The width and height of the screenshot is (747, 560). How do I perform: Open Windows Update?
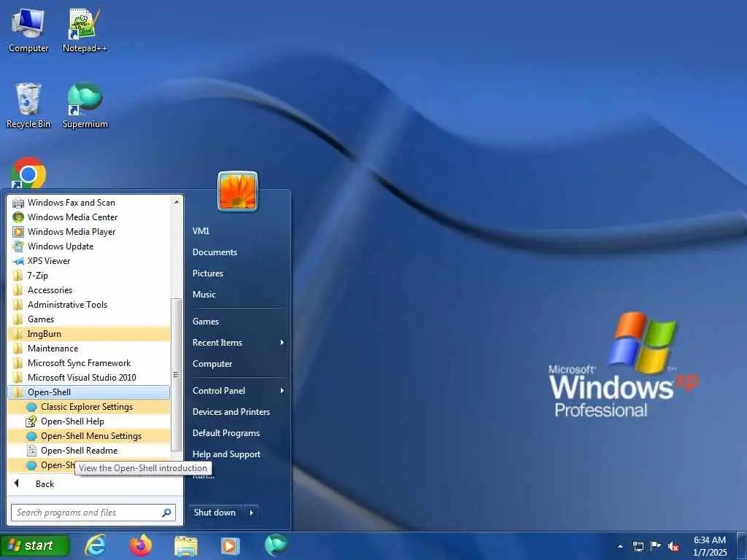[x=89, y=246]
